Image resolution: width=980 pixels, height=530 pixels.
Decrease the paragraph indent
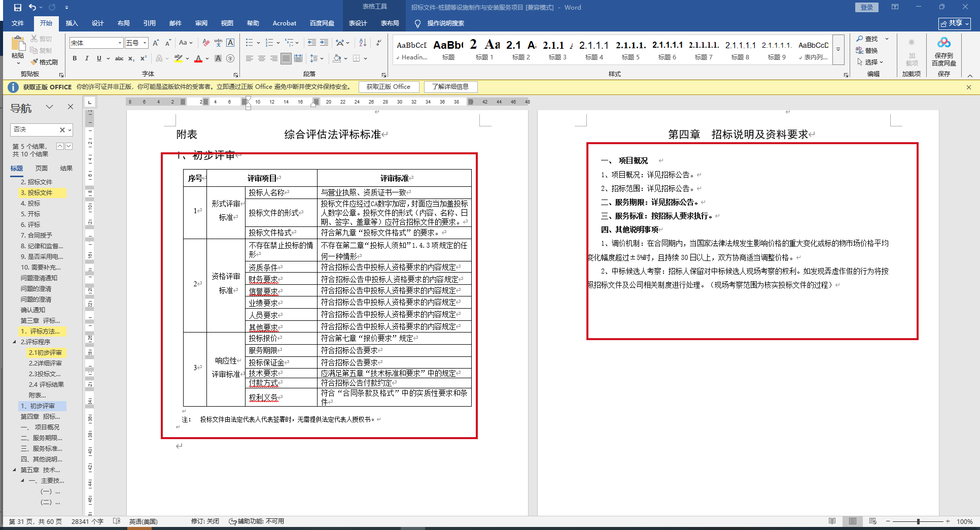tap(311, 43)
